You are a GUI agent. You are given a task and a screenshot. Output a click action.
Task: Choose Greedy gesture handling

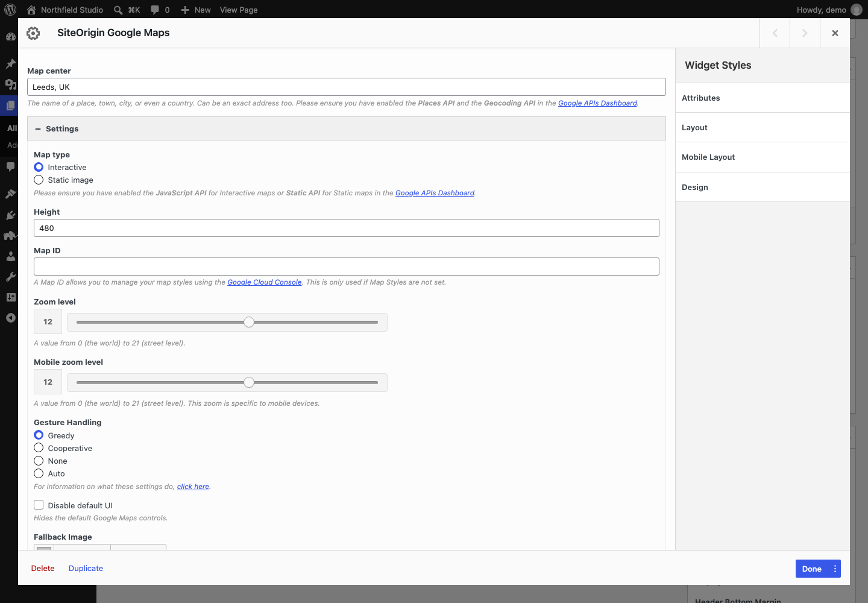[39, 435]
